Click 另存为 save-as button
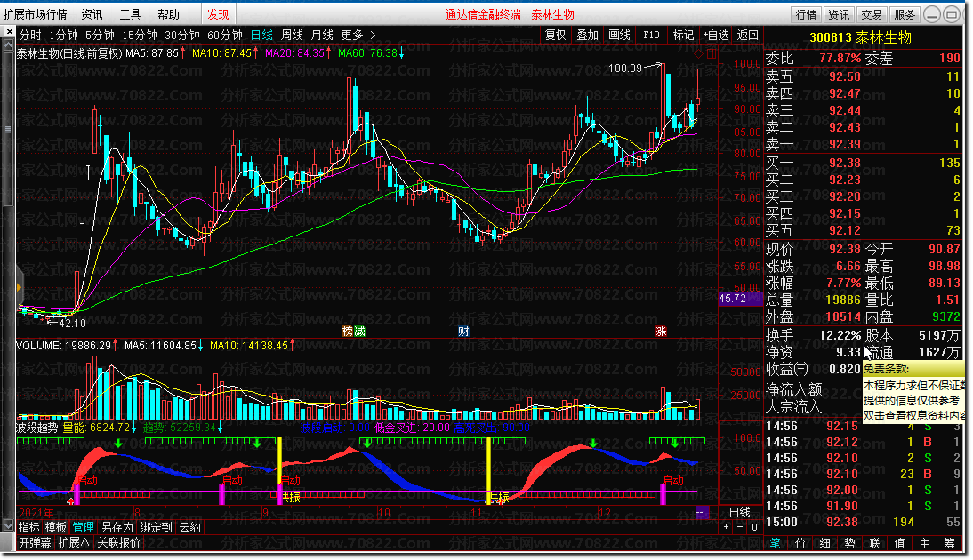 (x=117, y=528)
